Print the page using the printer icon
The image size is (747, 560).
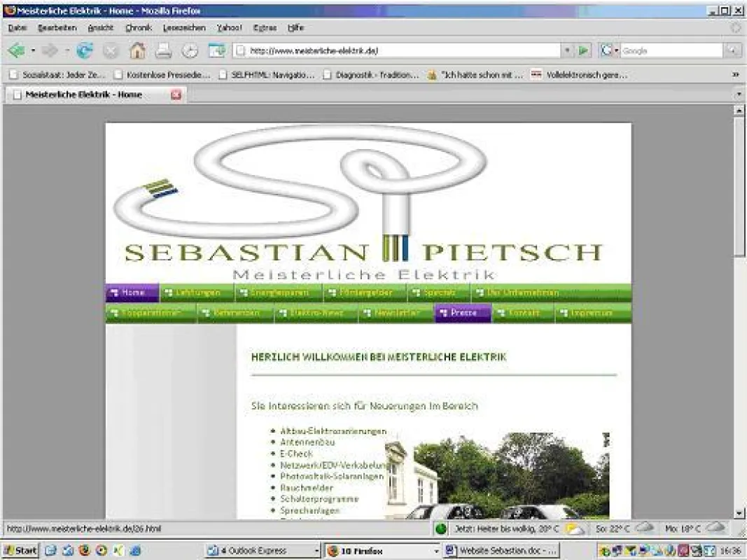pos(163,50)
